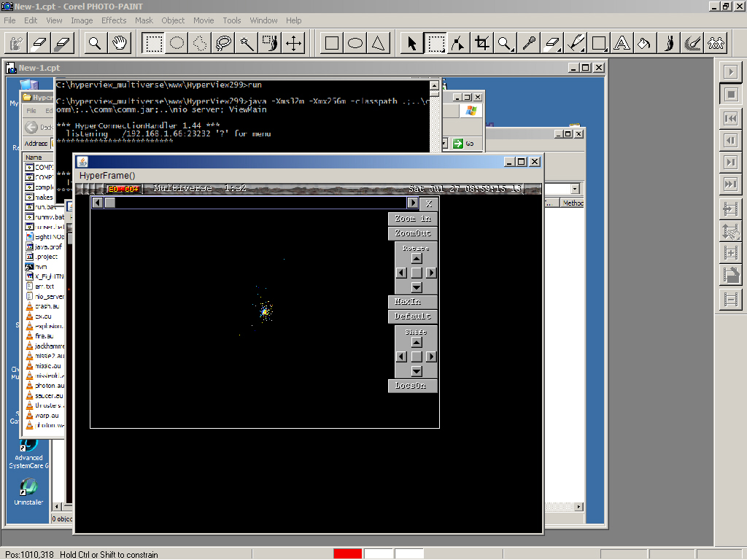
Task: Select the Hand pan tool
Action: coord(120,44)
